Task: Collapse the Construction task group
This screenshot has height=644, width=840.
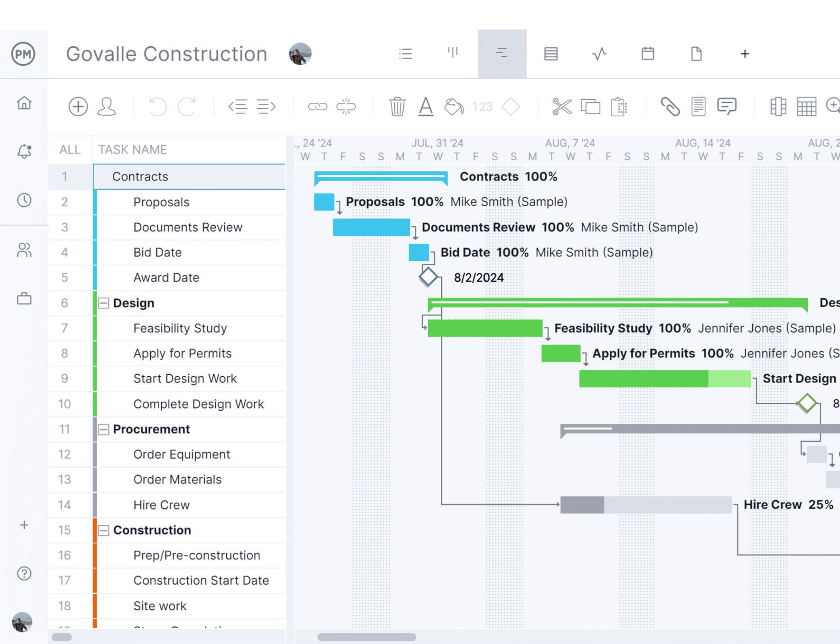Action: [104, 530]
